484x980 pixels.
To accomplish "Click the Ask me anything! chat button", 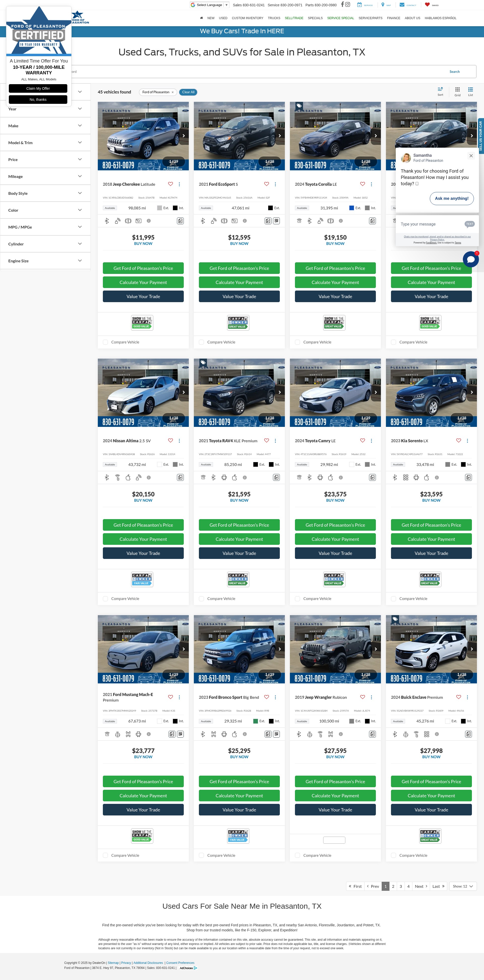I will (x=452, y=198).
